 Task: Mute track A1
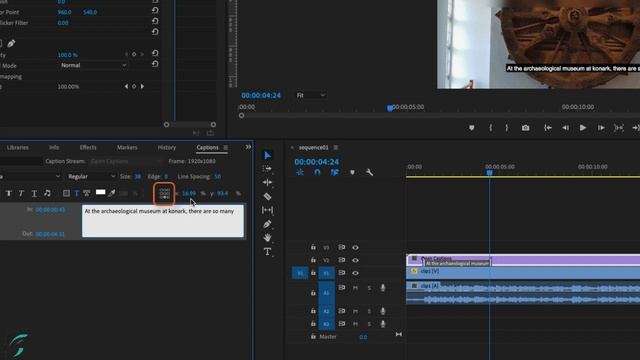coord(355,288)
